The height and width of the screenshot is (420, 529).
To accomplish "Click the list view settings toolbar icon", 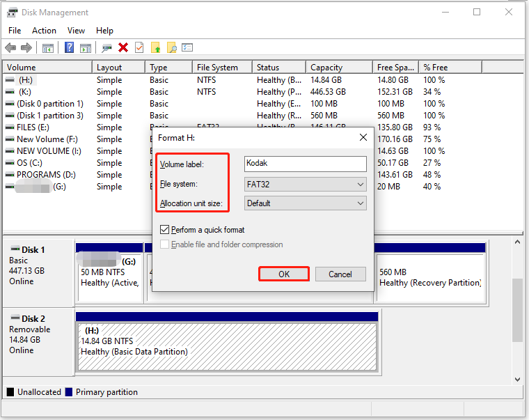I will coord(187,47).
